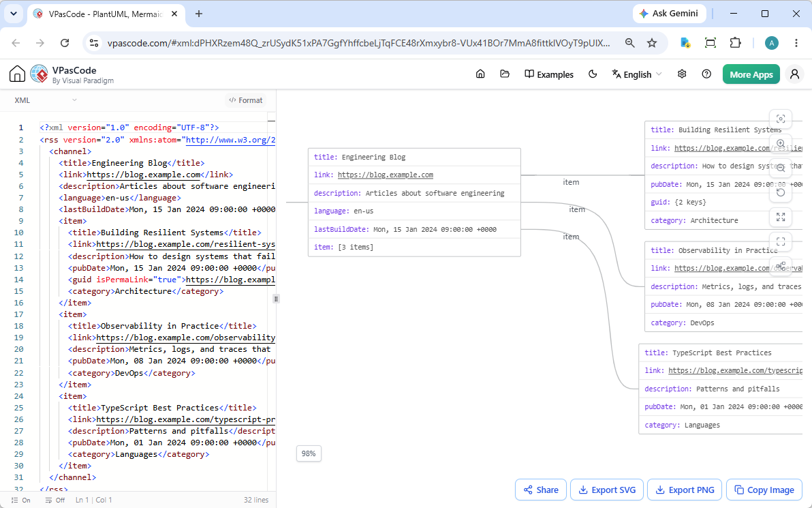This screenshot has height=508, width=812.
Task: Click the site information icon in address bar
Action: tap(94, 43)
